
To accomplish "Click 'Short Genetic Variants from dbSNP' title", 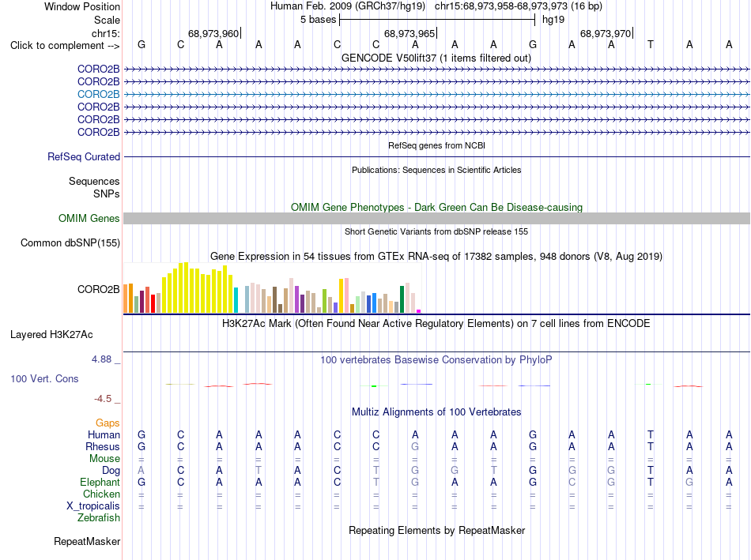I will (436, 231).
